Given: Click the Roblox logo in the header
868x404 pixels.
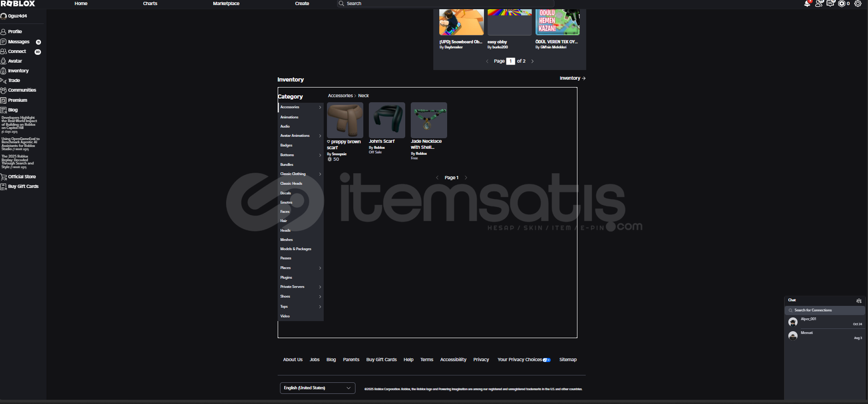Looking at the screenshot, I should 18,4.
